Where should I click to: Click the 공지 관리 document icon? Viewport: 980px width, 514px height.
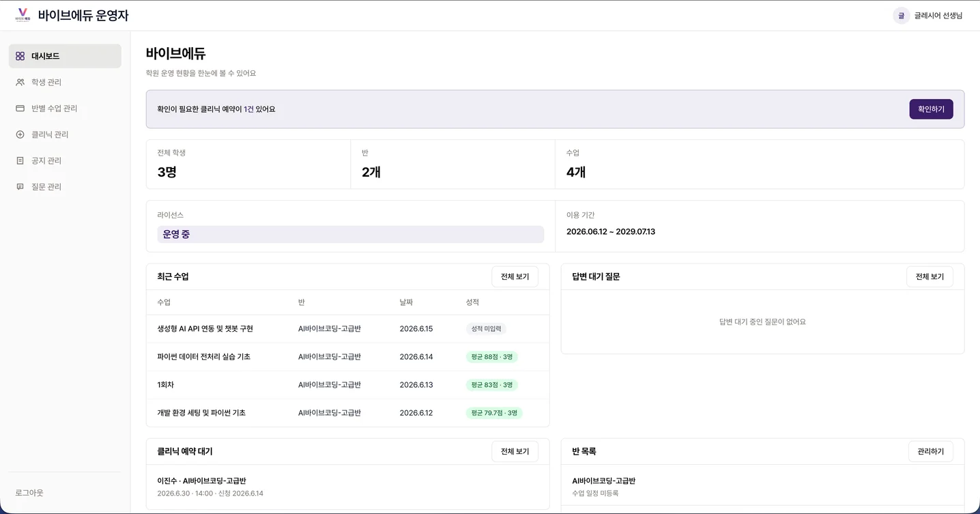coord(20,160)
